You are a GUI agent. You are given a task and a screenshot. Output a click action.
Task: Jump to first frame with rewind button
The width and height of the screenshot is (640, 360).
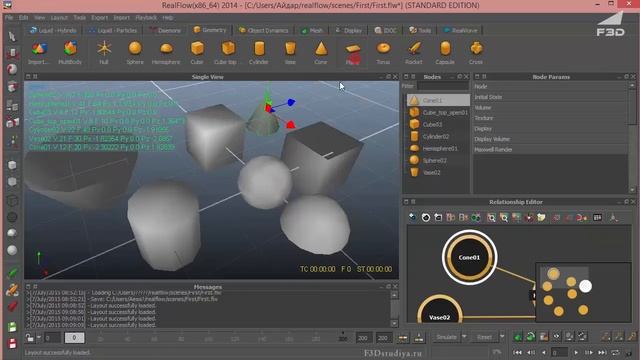(x=517, y=352)
